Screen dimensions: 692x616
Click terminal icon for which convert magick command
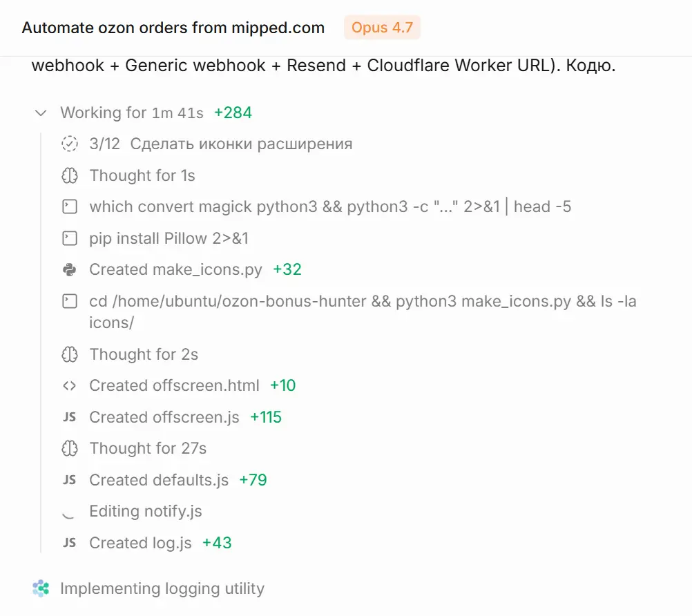pyautogui.click(x=70, y=206)
